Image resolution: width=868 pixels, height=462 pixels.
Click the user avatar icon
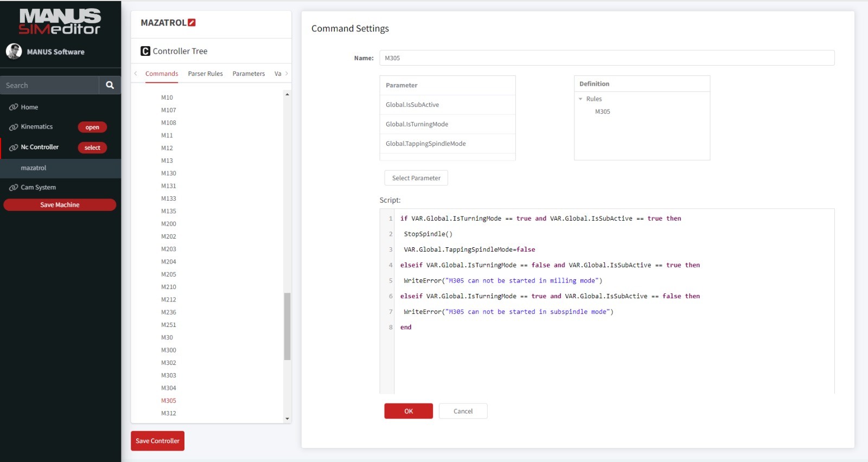coord(14,52)
